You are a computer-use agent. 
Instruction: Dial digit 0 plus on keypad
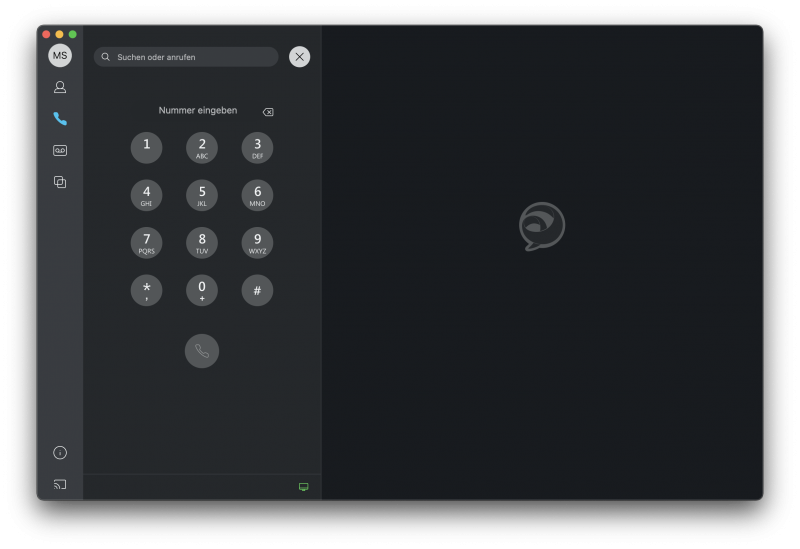pyautogui.click(x=202, y=290)
